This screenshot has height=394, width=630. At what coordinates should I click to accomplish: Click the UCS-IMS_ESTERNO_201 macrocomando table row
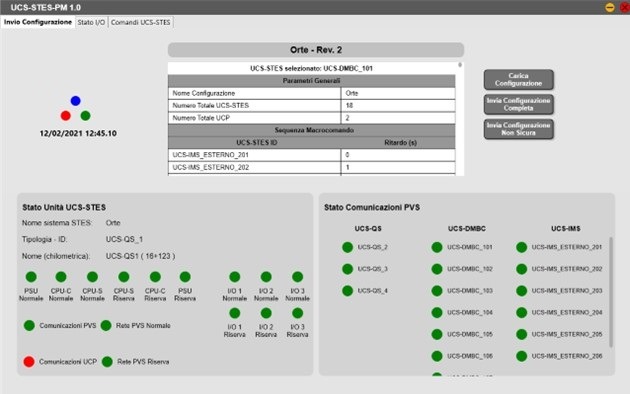click(x=311, y=155)
